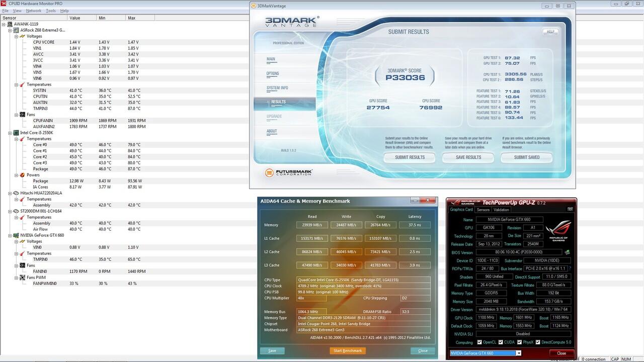Click the GPU-Z screenshot camera icon
Image resolution: width=644 pixels, height=362 pixels.
point(570,209)
